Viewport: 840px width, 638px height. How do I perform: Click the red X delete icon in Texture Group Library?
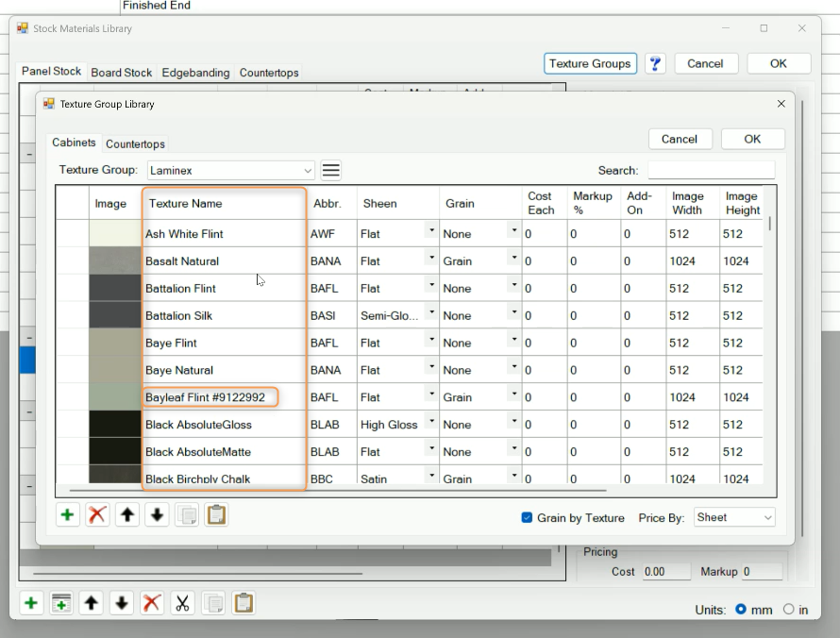click(97, 515)
